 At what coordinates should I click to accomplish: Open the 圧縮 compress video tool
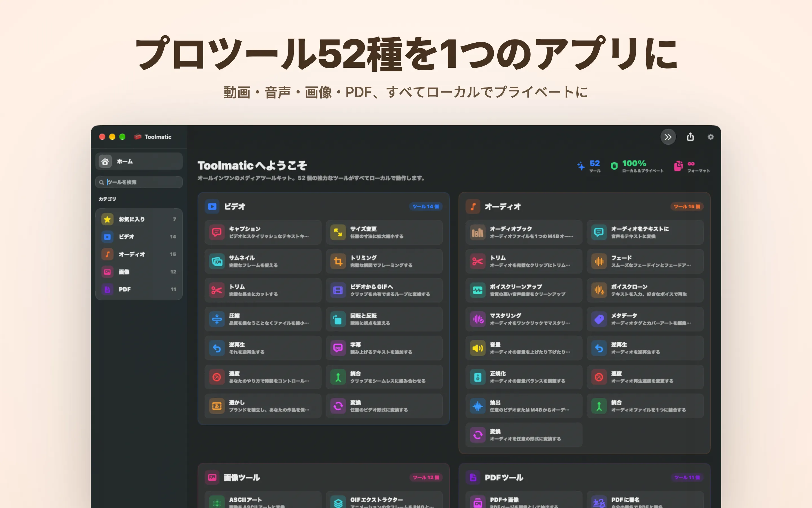263,319
